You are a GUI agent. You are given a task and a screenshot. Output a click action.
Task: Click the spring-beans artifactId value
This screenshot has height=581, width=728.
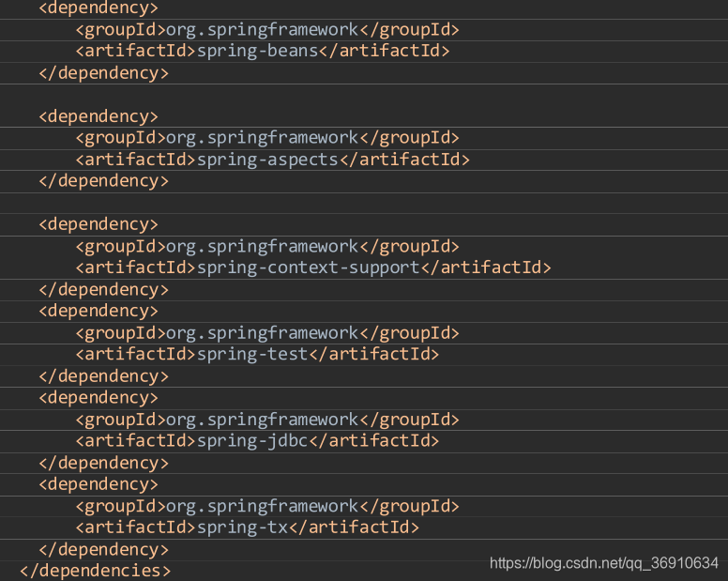pos(257,51)
